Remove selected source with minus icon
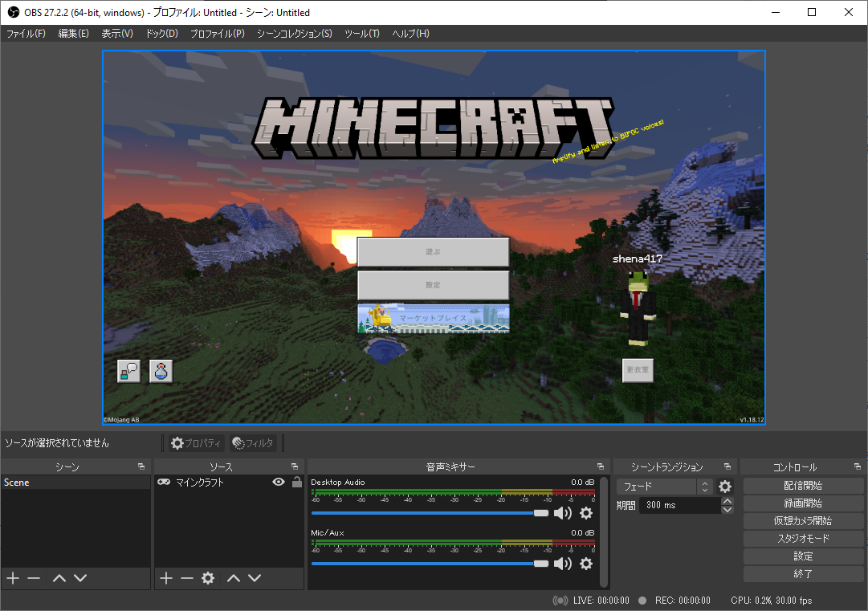 (x=187, y=578)
